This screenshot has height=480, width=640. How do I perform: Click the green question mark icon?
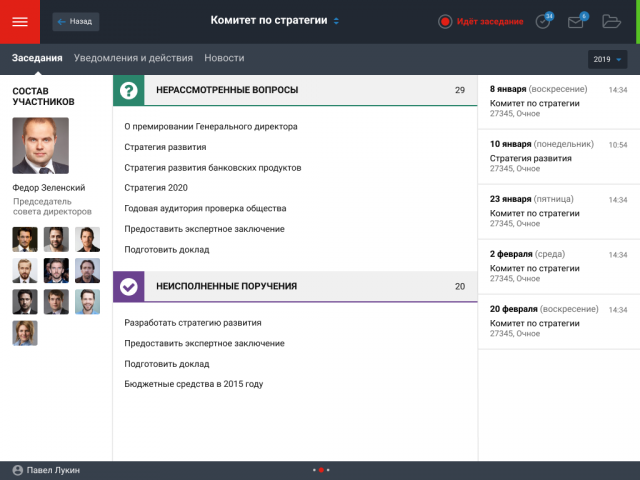point(129,90)
